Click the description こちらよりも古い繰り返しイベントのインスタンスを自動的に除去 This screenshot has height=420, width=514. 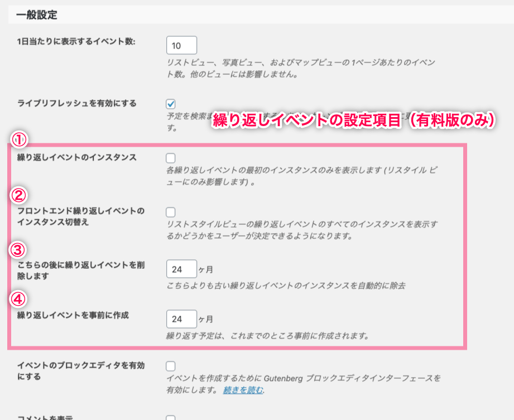pyautogui.click(x=286, y=286)
